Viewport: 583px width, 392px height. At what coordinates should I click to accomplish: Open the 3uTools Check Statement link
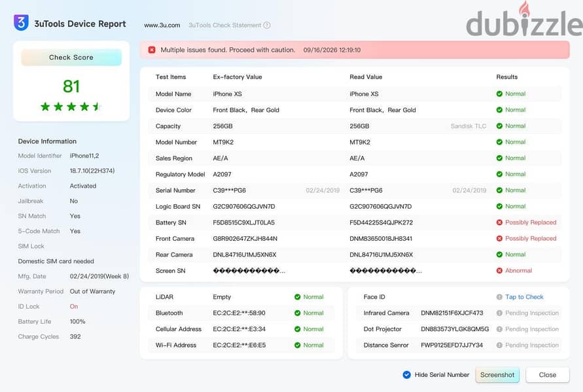[224, 26]
